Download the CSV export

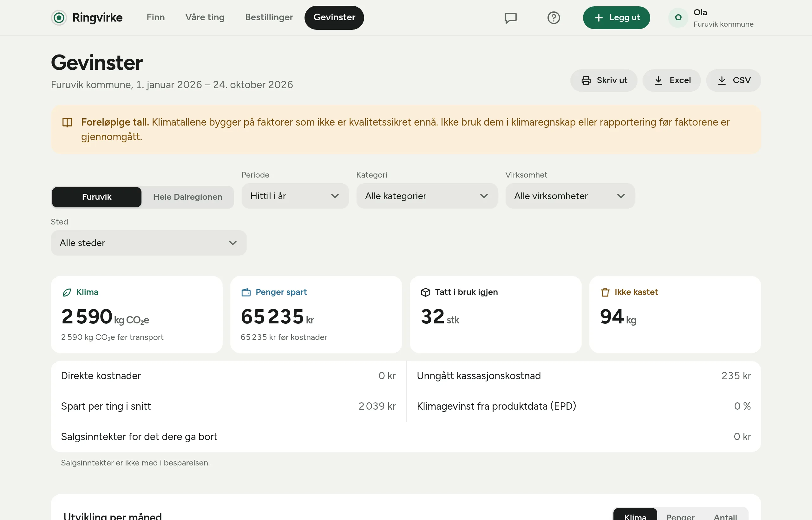coord(733,80)
